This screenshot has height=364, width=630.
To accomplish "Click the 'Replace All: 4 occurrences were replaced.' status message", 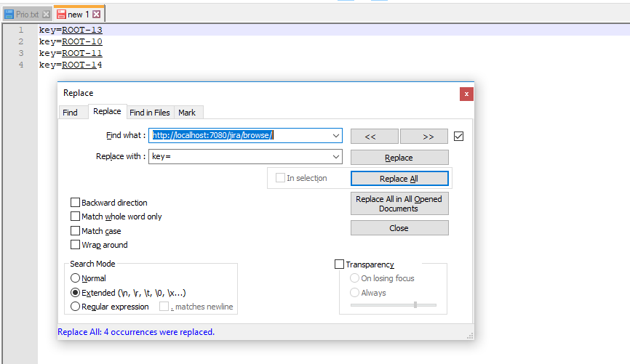I will (x=136, y=332).
